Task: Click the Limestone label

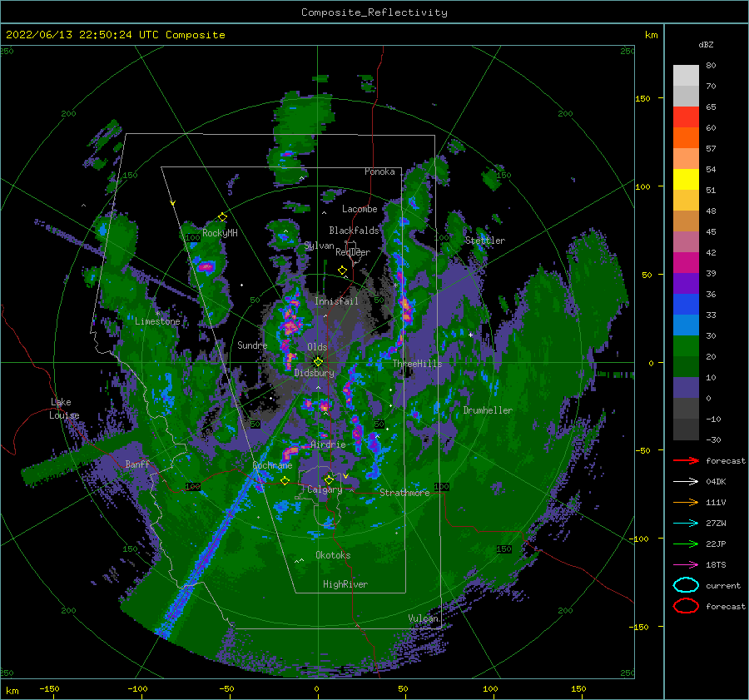Action: pyautogui.click(x=157, y=321)
